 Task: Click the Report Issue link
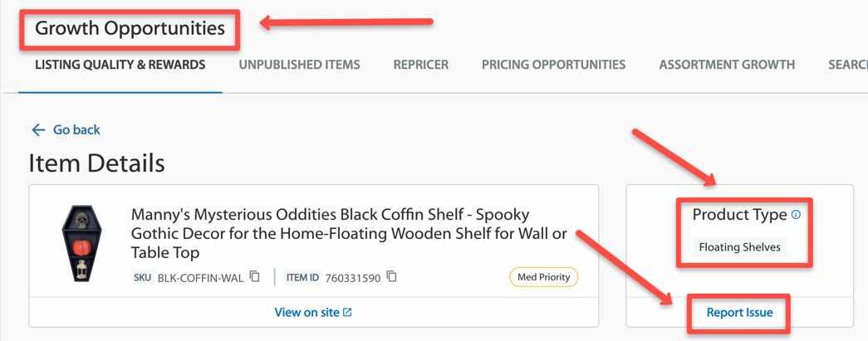point(739,313)
